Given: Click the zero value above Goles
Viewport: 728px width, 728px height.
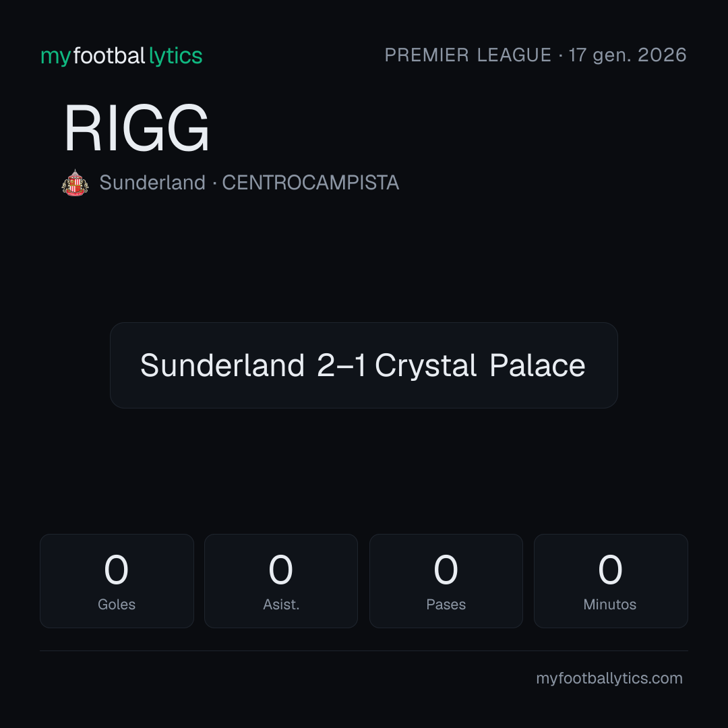Looking at the screenshot, I should click(116, 570).
